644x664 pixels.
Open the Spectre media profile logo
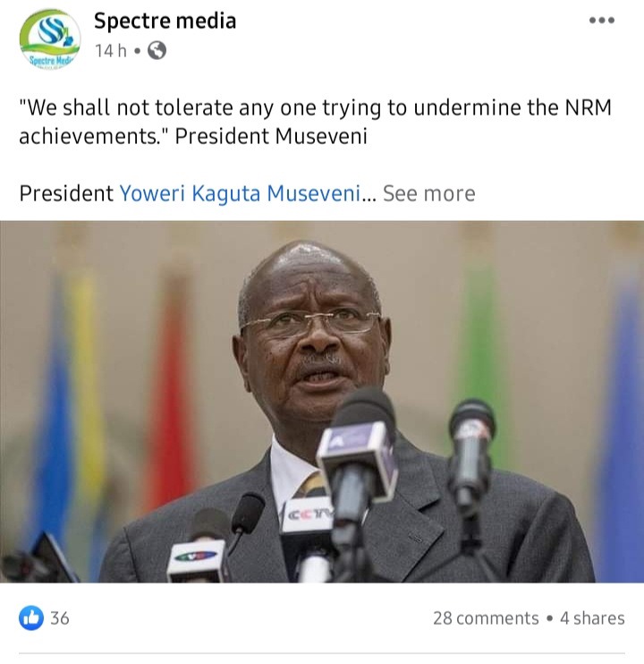click(50, 39)
